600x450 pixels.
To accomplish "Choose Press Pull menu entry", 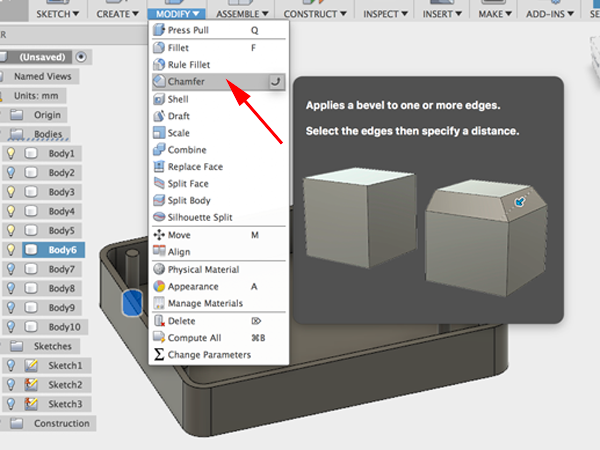I will tap(218, 30).
